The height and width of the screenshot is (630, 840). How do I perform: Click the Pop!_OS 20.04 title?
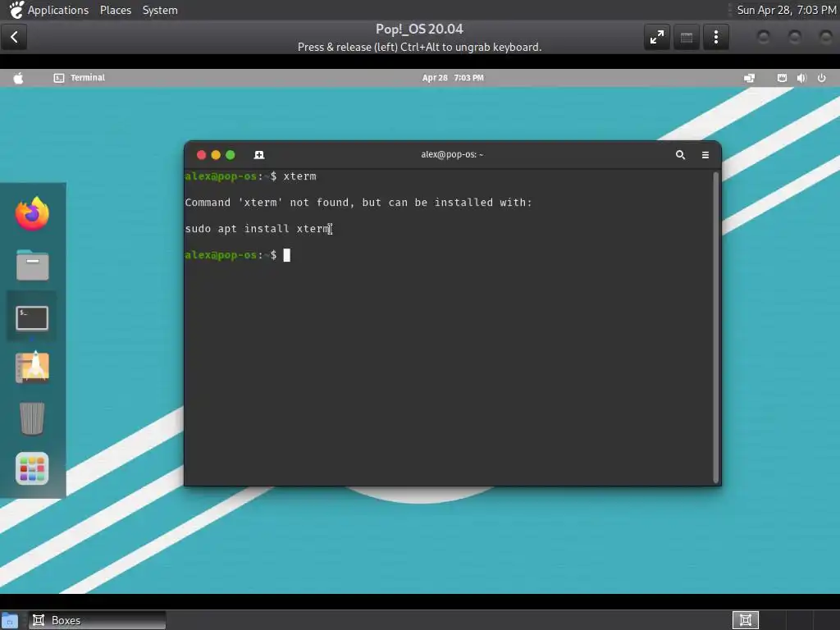(x=419, y=29)
